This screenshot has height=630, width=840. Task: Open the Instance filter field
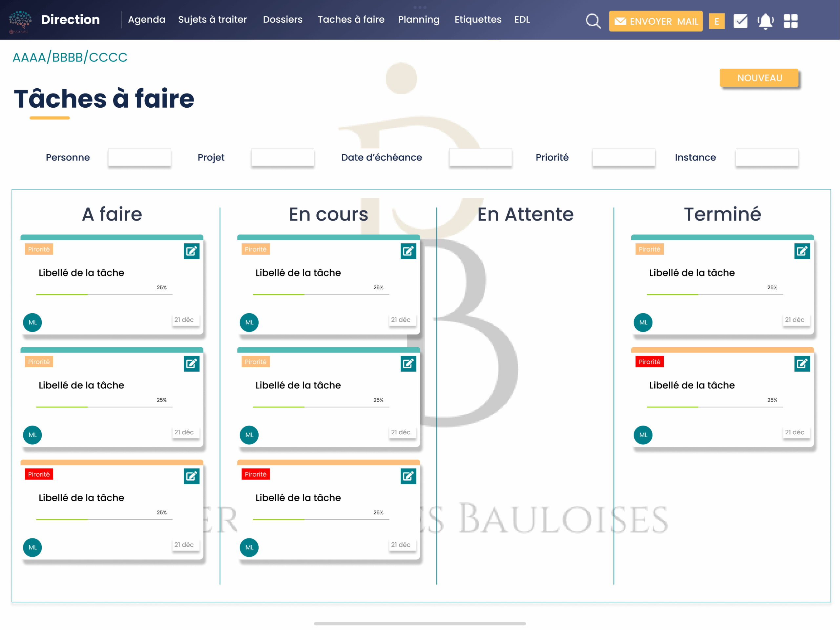(x=767, y=157)
